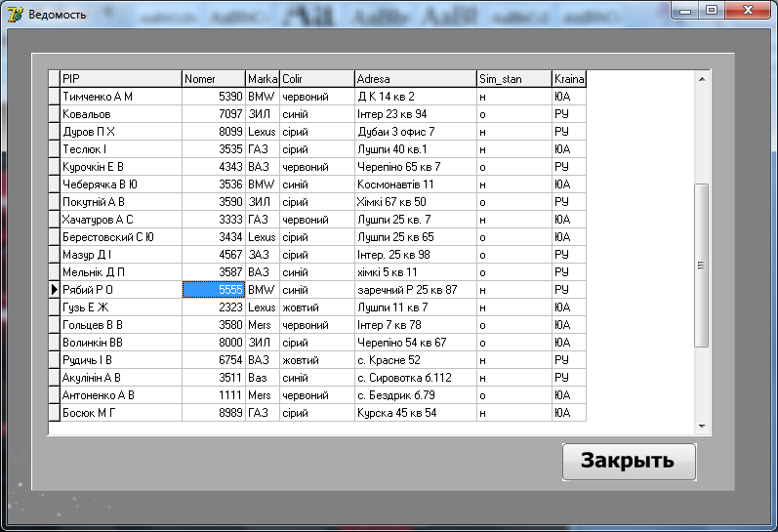
Task: Select the cell Рябий Р О
Action: click(121, 290)
